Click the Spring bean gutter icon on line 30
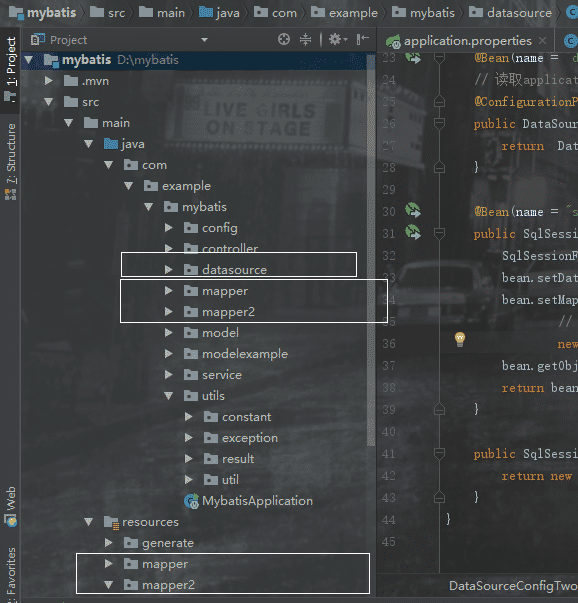578x603 pixels. (413, 211)
